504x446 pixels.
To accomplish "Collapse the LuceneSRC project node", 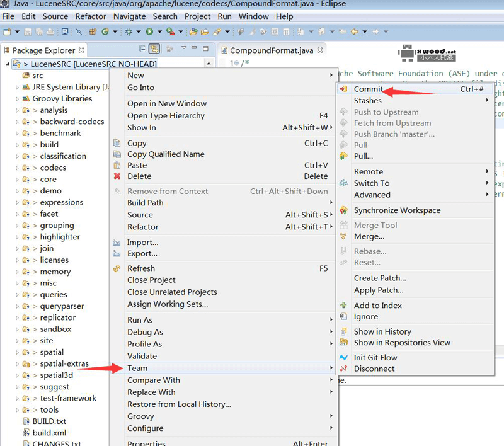I will 7,64.
